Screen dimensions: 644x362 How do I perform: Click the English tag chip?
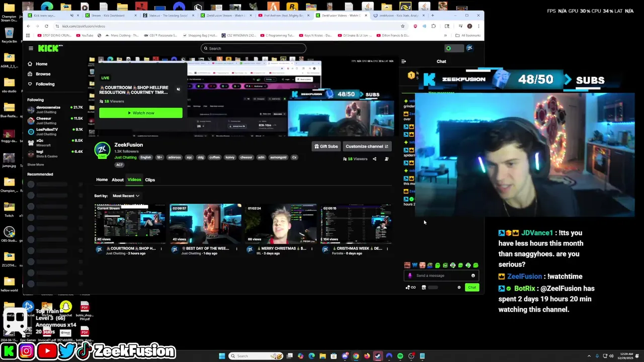click(x=145, y=157)
